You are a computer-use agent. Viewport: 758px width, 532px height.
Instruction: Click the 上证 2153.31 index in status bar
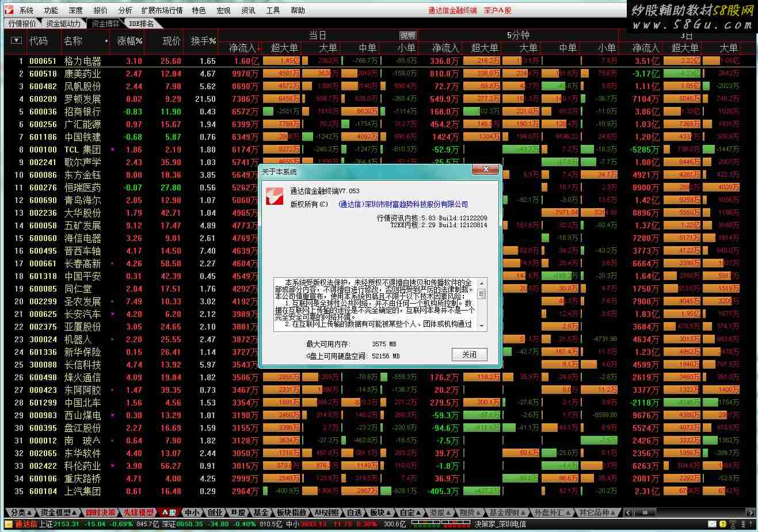[x=60, y=524]
